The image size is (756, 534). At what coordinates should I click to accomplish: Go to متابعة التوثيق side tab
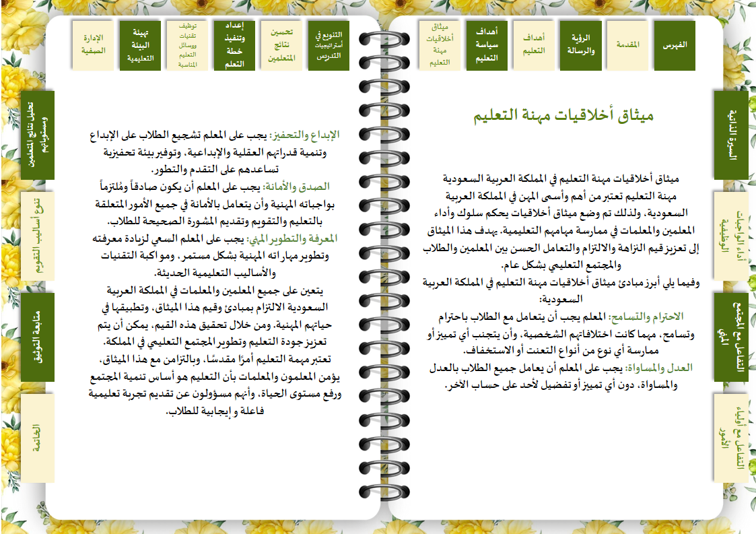(x=38, y=337)
